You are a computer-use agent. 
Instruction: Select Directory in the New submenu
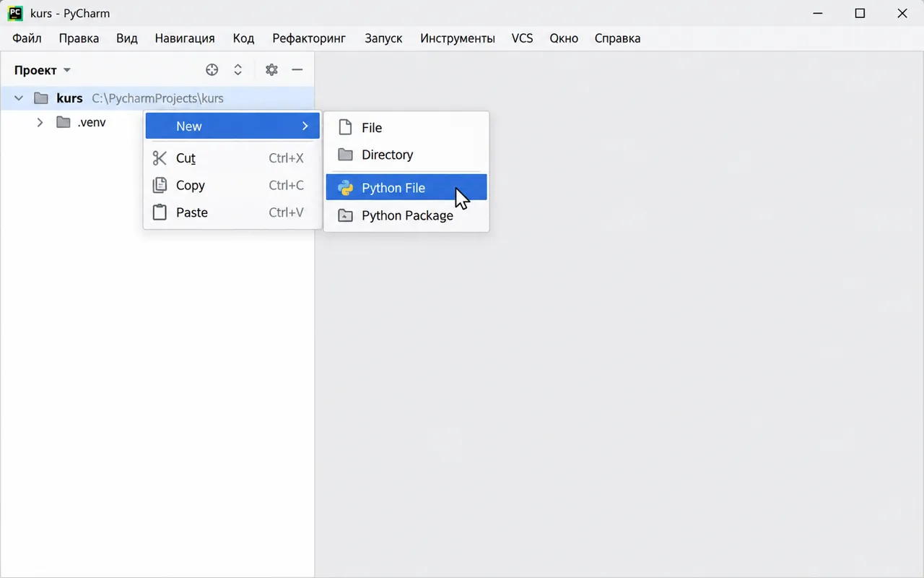[406, 155]
